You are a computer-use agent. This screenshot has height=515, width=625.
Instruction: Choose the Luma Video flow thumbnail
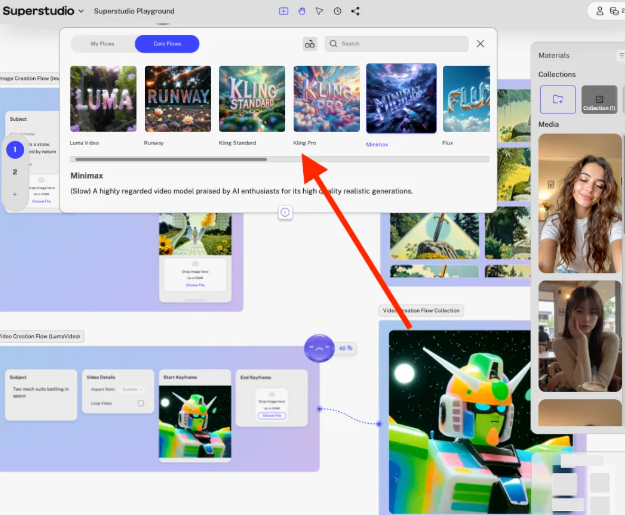[103, 99]
